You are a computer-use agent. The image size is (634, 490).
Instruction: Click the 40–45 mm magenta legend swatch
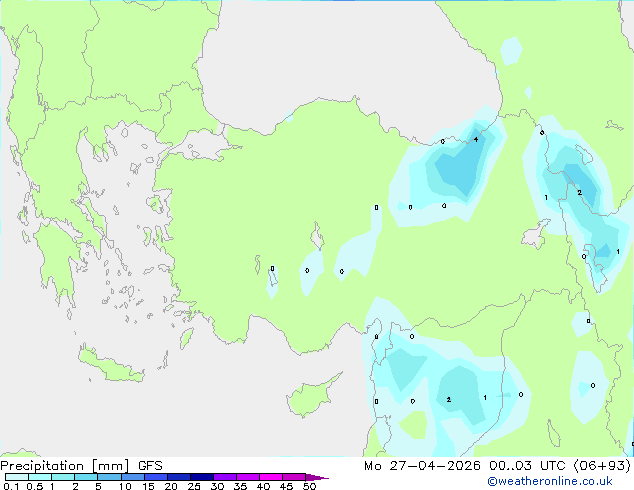271,477
